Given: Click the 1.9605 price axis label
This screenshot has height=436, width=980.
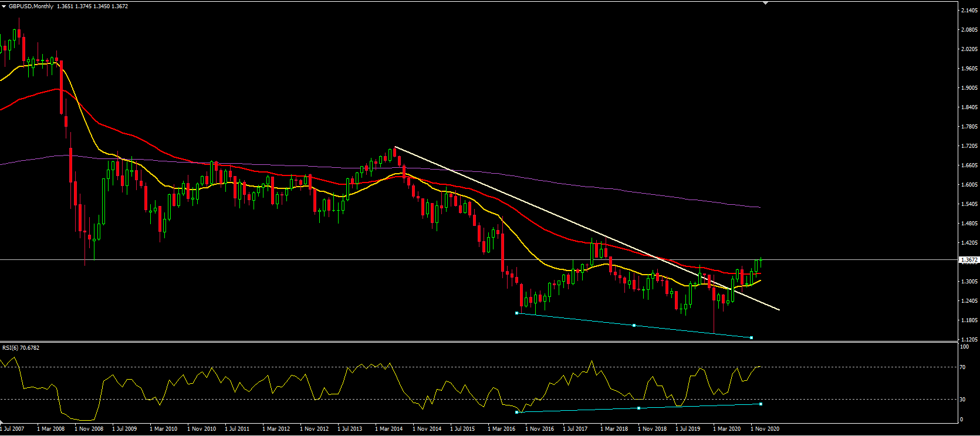Looking at the screenshot, I should 969,69.
